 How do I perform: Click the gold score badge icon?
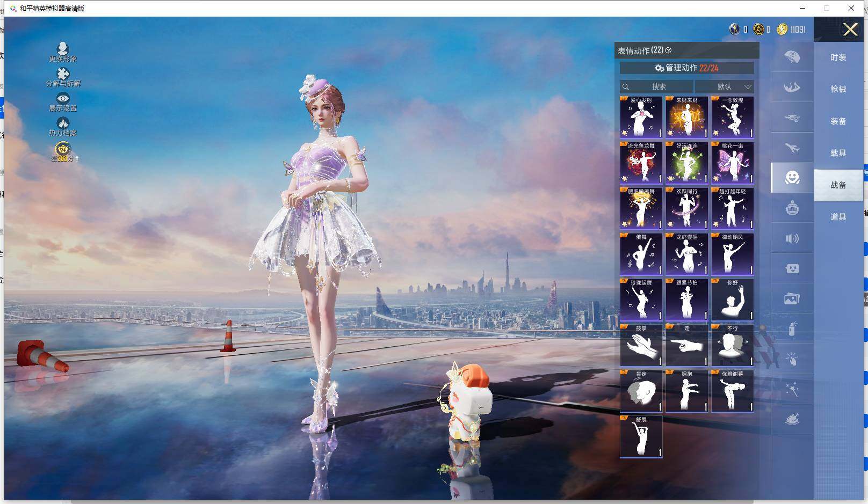[x=63, y=149]
